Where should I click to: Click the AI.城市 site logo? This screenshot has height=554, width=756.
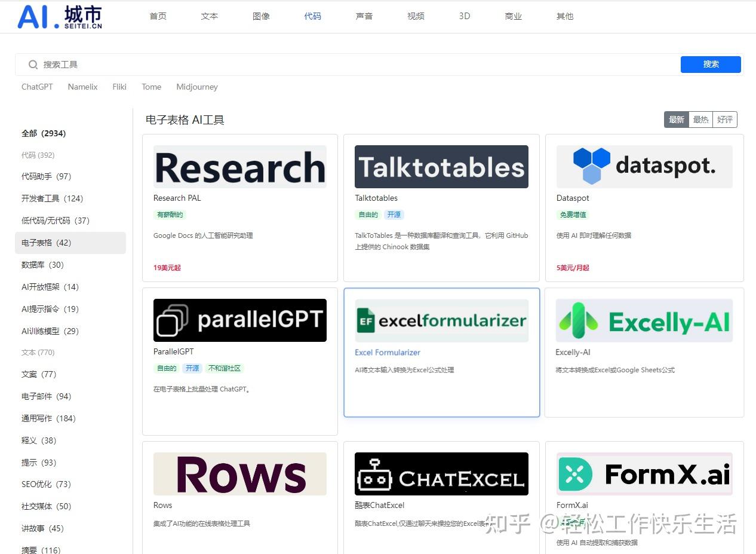pos(60,17)
